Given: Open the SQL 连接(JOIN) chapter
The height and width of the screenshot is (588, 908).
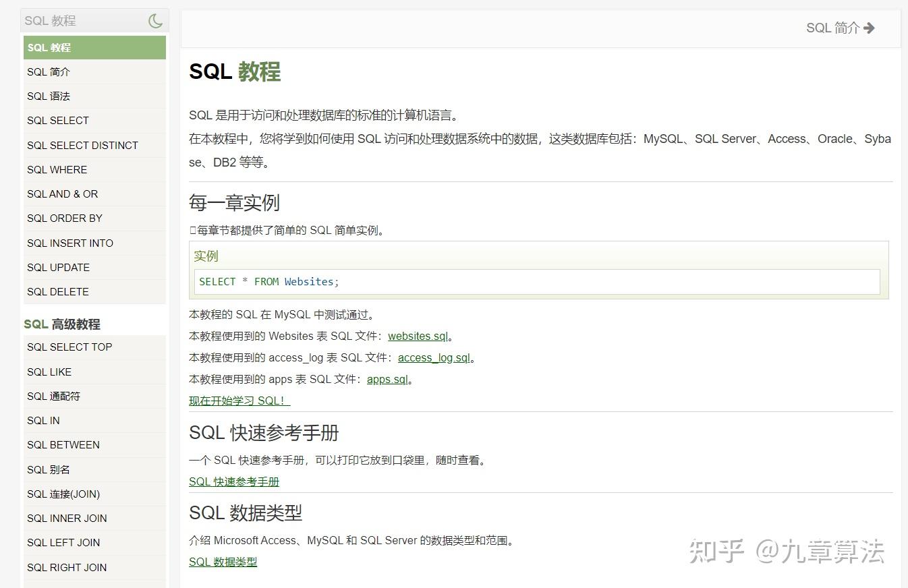Looking at the screenshot, I should point(63,494).
